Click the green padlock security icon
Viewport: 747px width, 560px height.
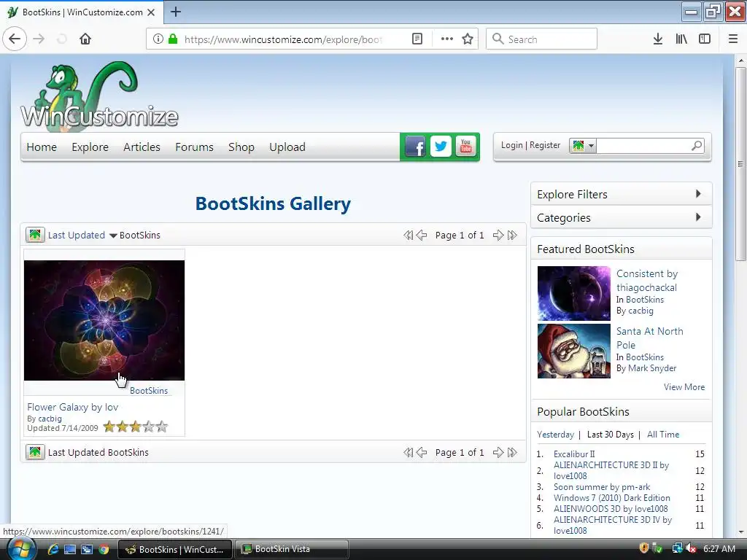pos(173,39)
